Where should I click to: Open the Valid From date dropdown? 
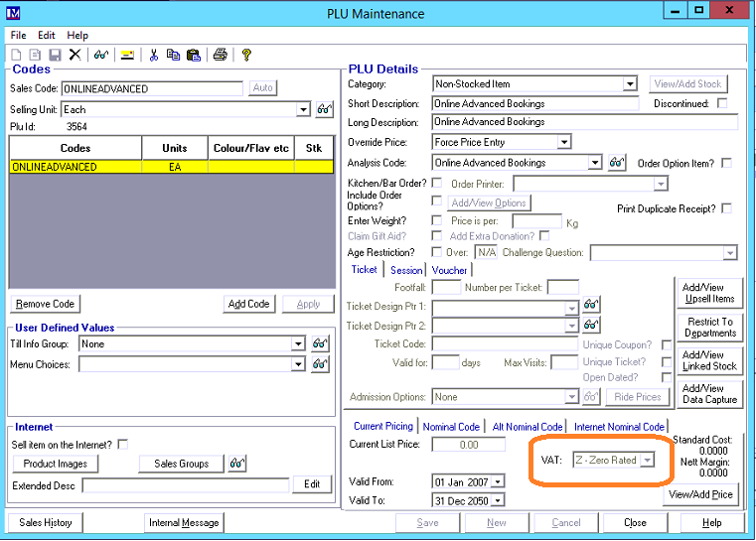pos(498,481)
